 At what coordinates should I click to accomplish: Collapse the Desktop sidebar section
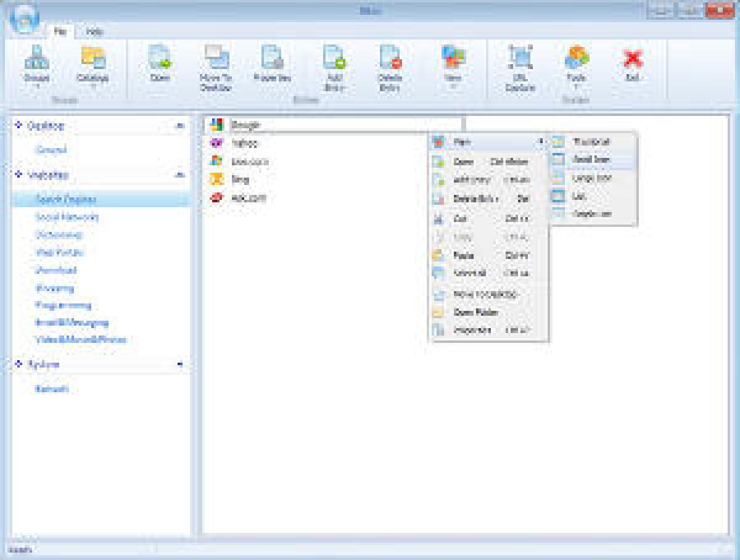(179, 126)
